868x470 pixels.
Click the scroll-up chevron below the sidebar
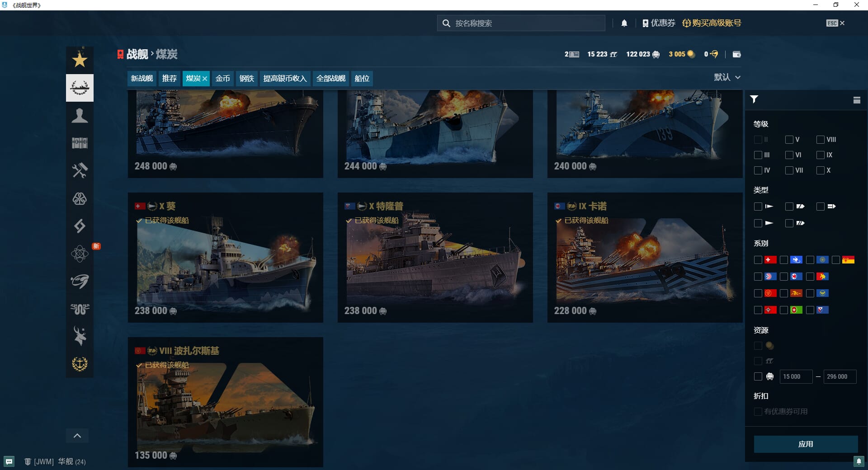[x=77, y=436]
